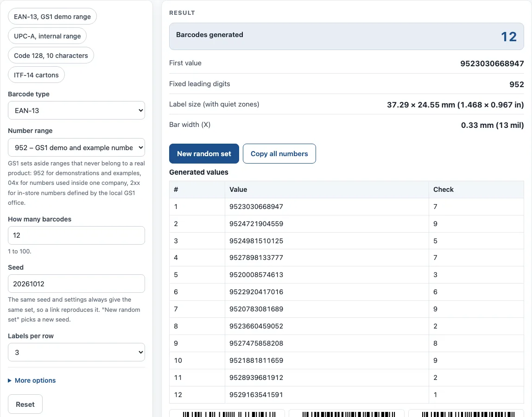Select value 9522920417016 in row 6
This screenshot has height=417, width=532.
point(256,292)
